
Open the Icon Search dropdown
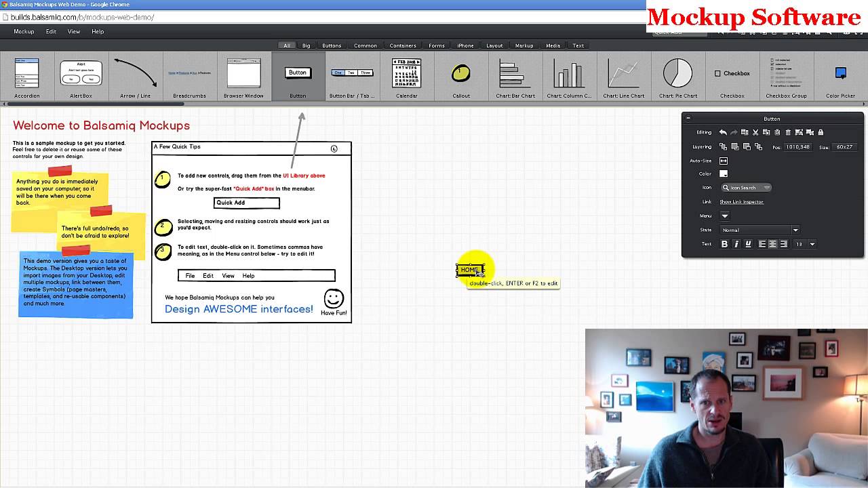[x=747, y=188]
